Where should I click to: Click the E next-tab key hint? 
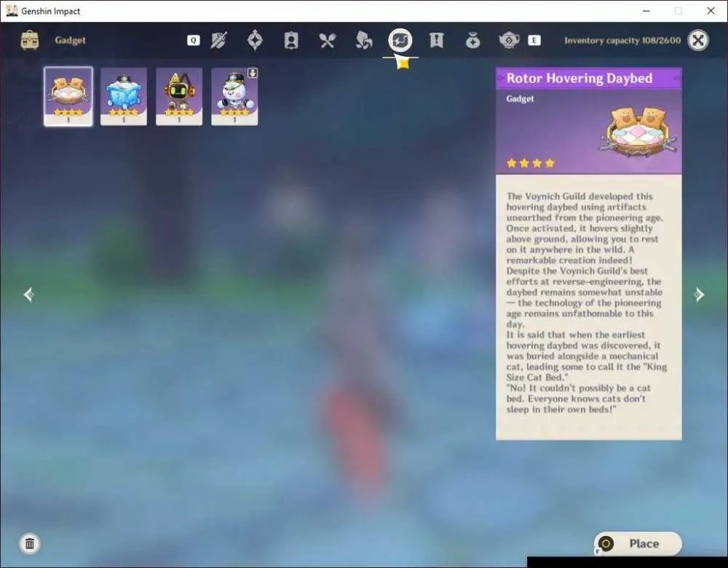pos(534,40)
